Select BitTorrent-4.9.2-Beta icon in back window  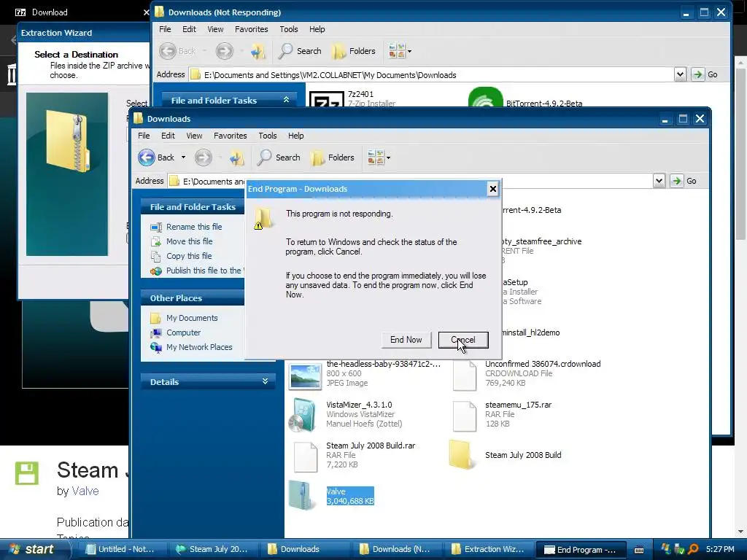click(x=485, y=97)
